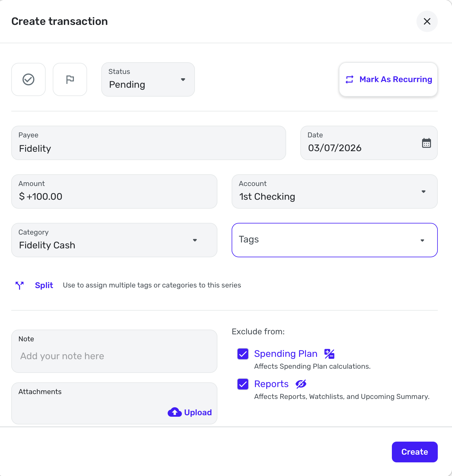The height and width of the screenshot is (476, 452).
Task: Open the Status dropdown showing Pending
Action: [x=148, y=79]
